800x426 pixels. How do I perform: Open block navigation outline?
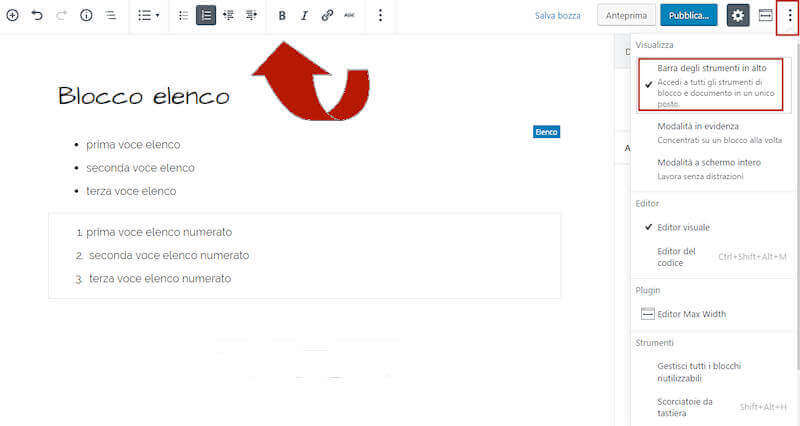(x=111, y=16)
